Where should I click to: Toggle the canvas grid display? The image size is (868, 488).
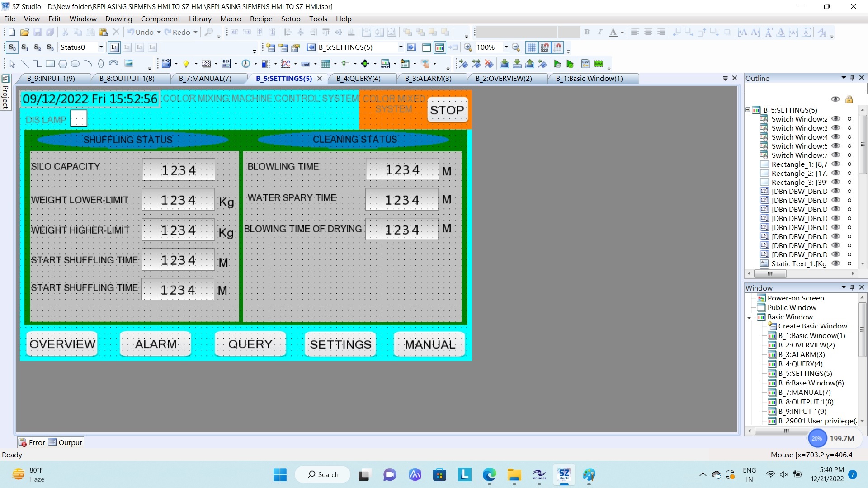coord(531,47)
